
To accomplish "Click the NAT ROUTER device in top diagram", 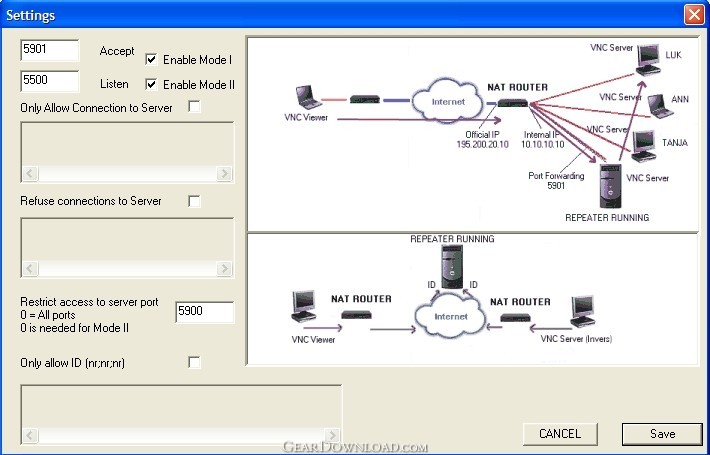I will pyautogui.click(x=513, y=103).
